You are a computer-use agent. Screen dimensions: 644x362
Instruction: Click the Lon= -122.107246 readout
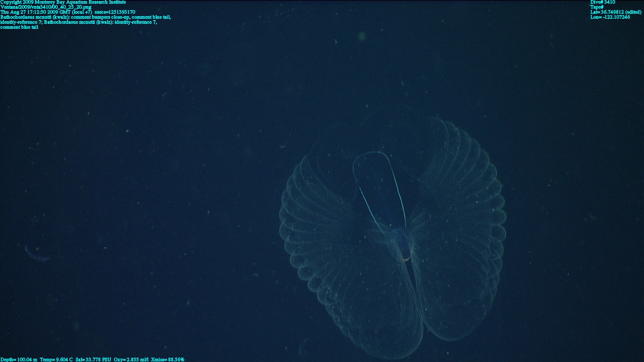click(x=610, y=17)
